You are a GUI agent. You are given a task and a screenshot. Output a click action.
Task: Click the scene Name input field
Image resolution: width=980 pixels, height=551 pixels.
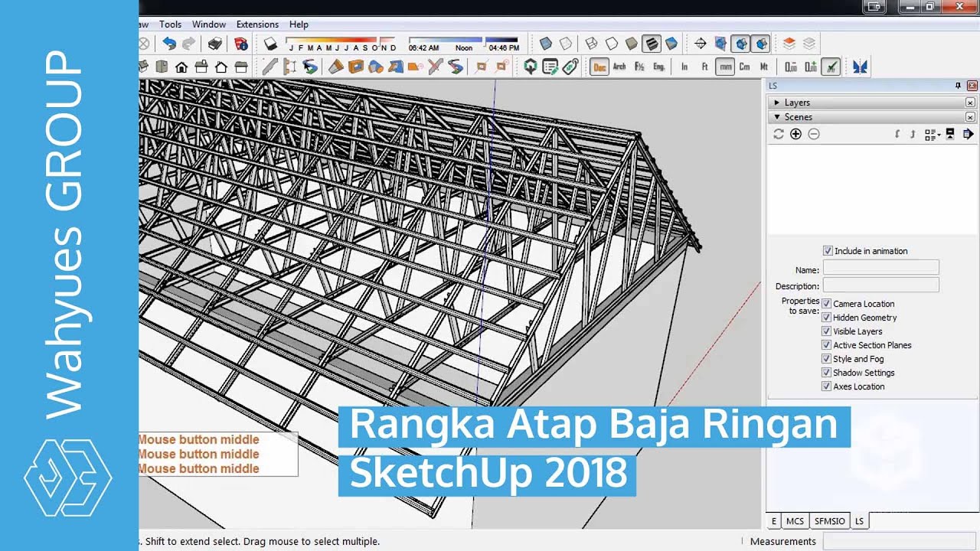tap(880, 268)
